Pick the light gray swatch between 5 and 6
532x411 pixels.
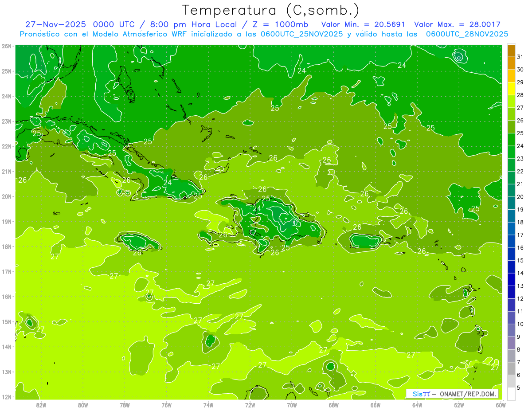pyautogui.click(x=511, y=382)
